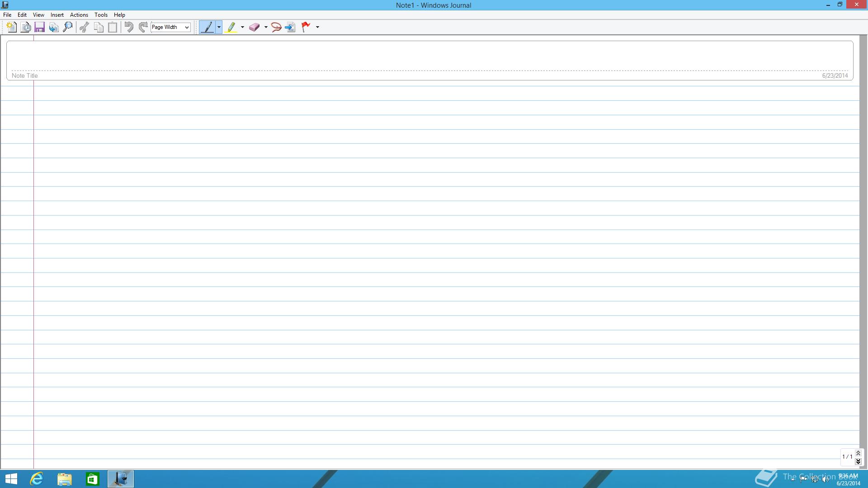Image resolution: width=868 pixels, height=488 pixels.
Task: Open the Actions menu
Action: coord(79,15)
